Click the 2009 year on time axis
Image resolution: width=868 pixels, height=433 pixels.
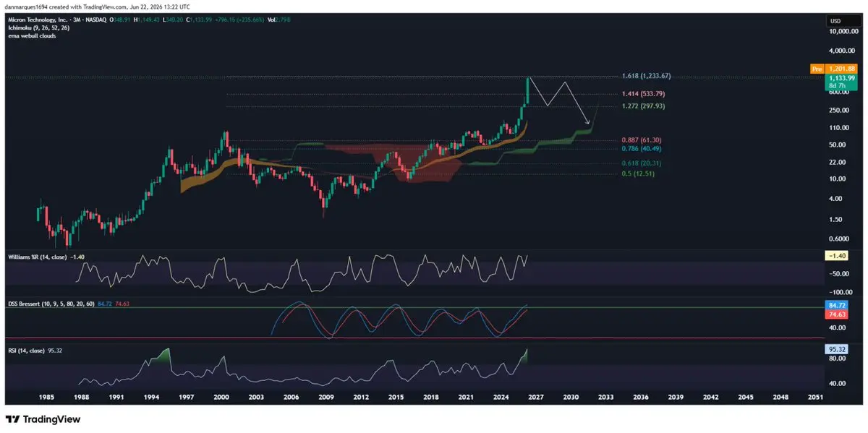pos(326,397)
